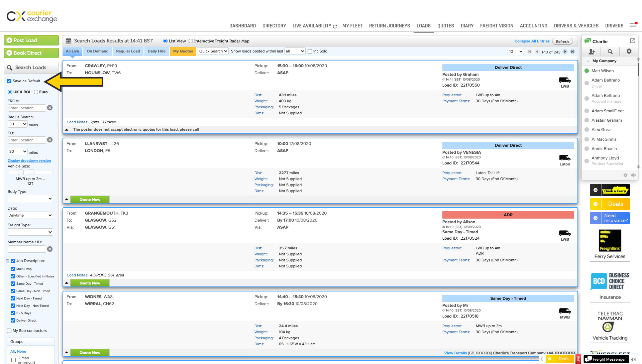The width and height of the screenshot is (642, 364).
Task: Open the Quick Search dropdown
Action: [213, 51]
